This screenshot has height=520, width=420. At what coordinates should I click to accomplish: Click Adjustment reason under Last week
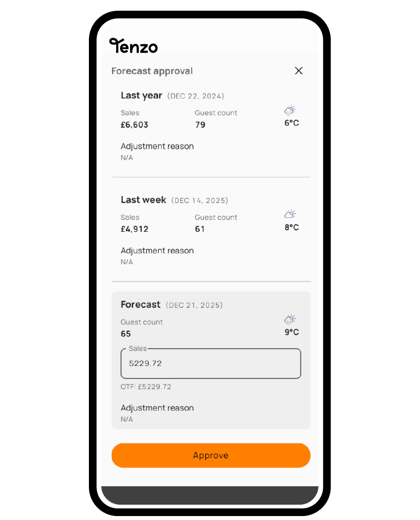pos(157,251)
